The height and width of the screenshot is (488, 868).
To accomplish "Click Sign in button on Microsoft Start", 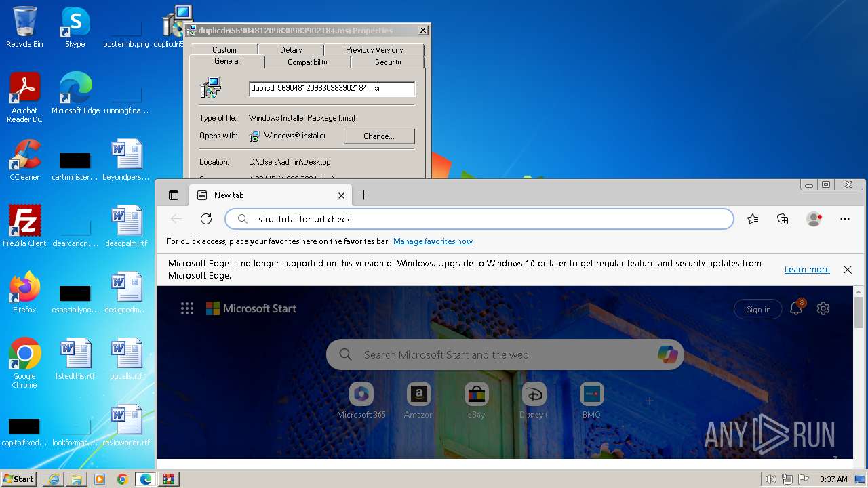I will [x=758, y=309].
